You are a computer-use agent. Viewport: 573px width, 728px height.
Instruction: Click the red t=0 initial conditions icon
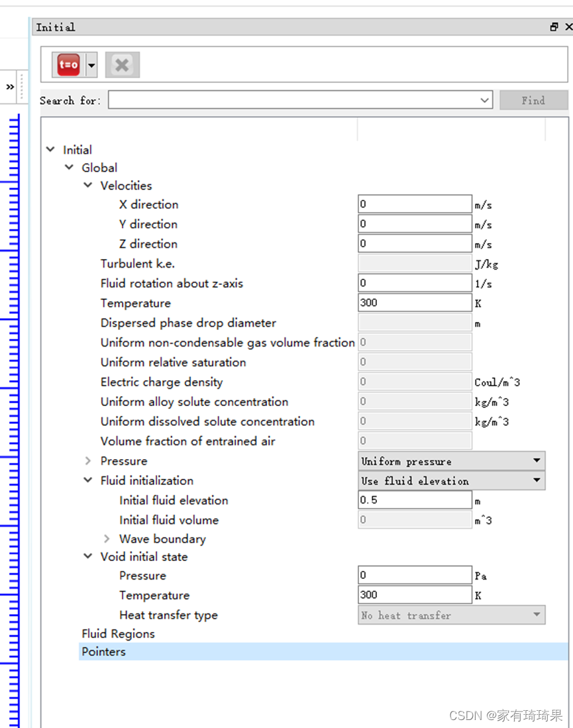point(69,64)
